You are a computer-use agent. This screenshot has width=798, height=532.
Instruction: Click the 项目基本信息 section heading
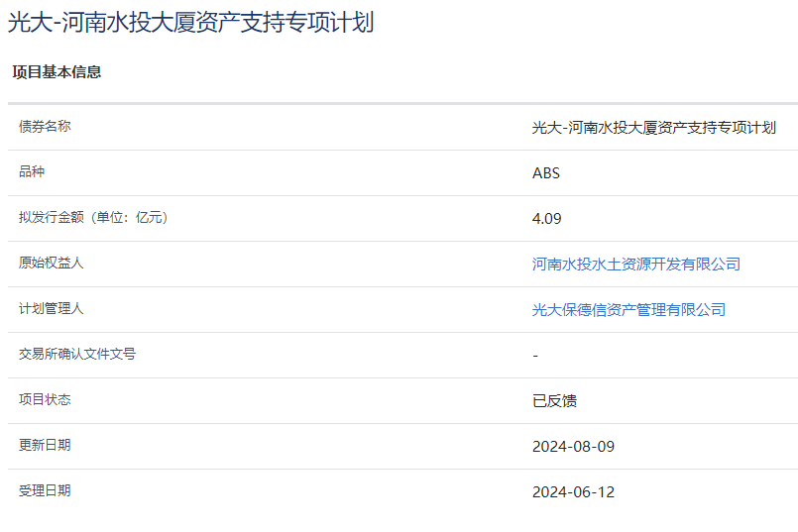pyautogui.click(x=57, y=72)
